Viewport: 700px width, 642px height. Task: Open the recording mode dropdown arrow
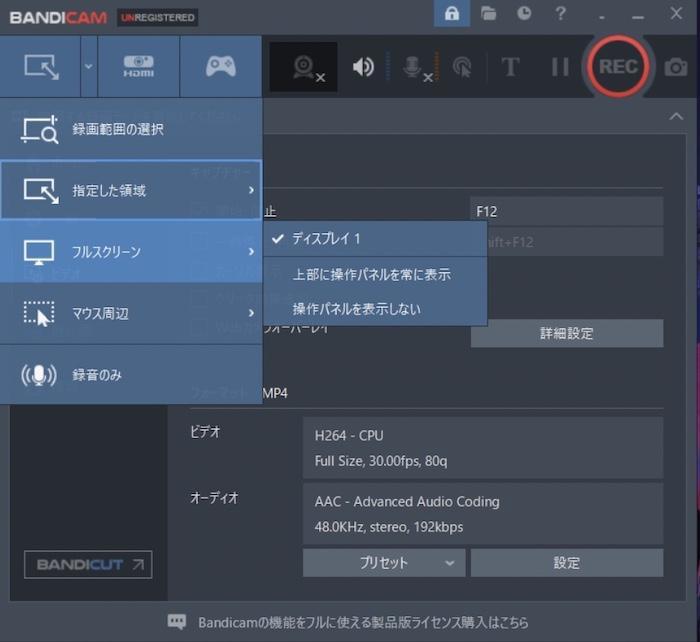click(x=89, y=67)
